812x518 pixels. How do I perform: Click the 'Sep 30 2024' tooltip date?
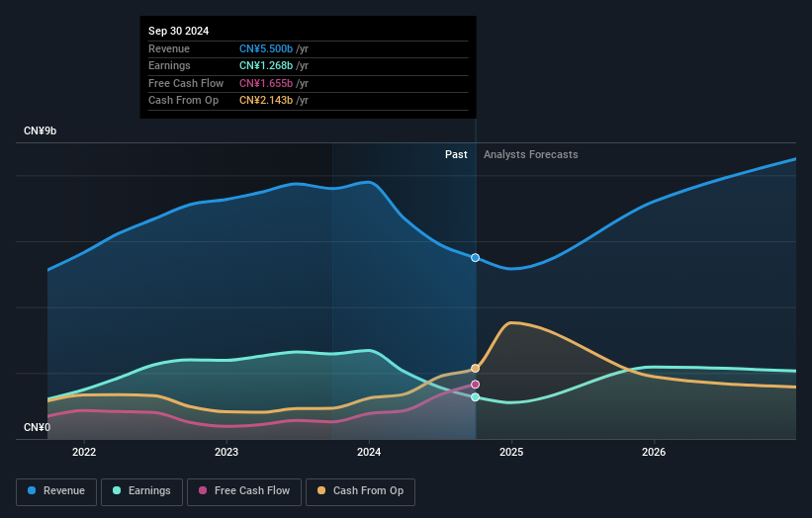pos(179,31)
